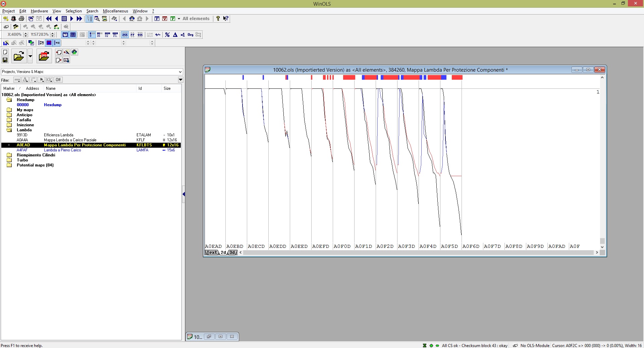Open the black arrow dropdown right of Filter row
This screenshot has width=644, height=348.
pyautogui.click(x=180, y=80)
